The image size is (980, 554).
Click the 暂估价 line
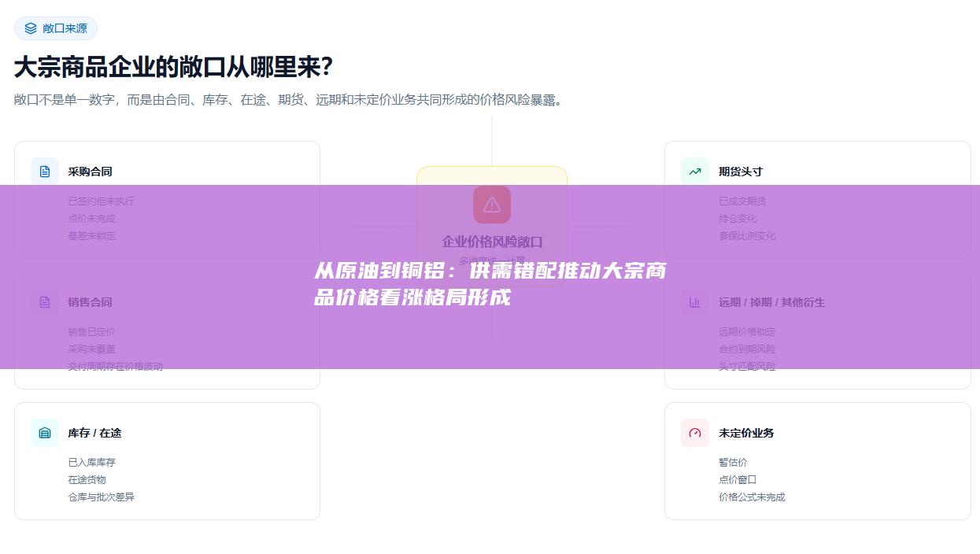pyautogui.click(x=733, y=462)
